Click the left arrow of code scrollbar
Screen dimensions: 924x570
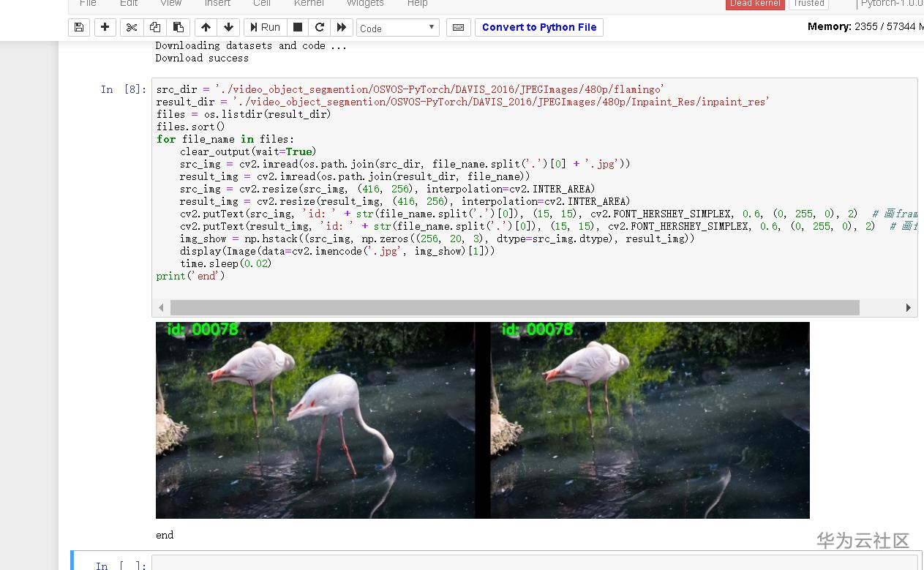point(161,308)
